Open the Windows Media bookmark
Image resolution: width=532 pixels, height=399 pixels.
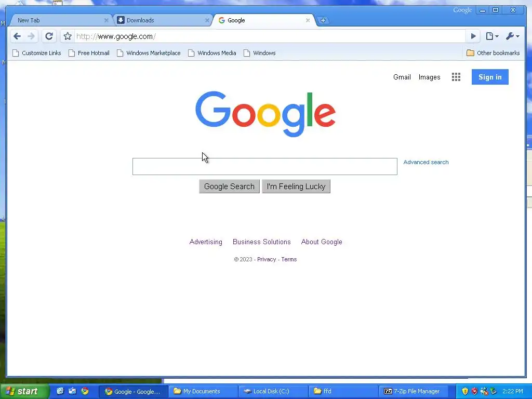point(212,53)
